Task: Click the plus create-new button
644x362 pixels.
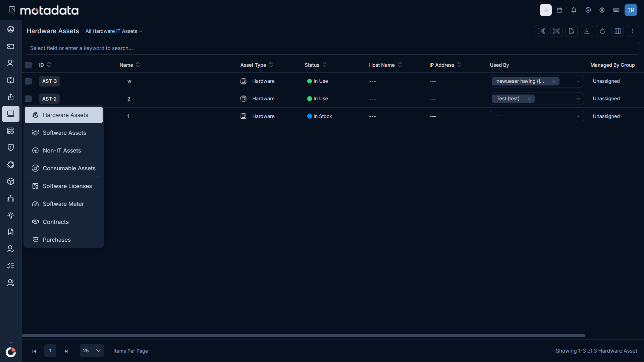Action: [x=546, y=10]
